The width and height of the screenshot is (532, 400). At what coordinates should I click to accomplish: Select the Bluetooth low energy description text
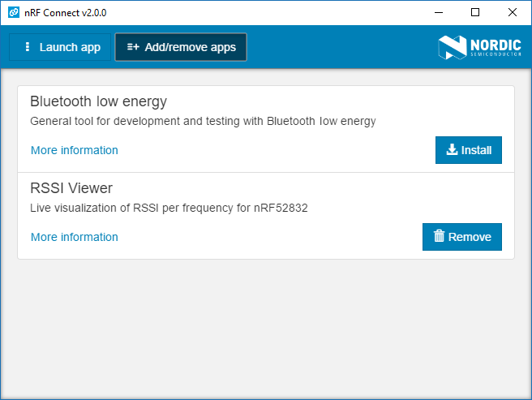tap(203, 121)
